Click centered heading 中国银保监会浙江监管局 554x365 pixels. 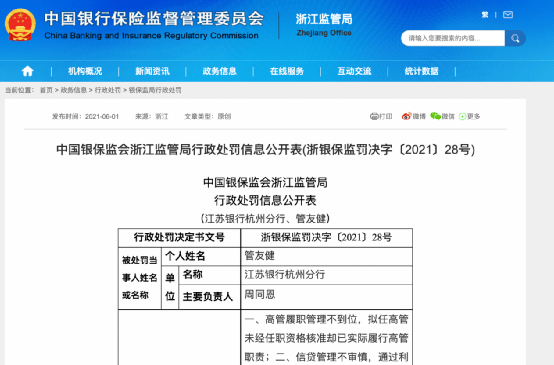coord(265,183)
